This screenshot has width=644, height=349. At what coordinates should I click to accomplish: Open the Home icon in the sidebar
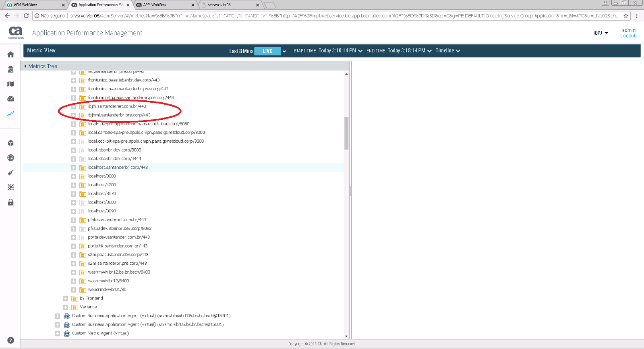point(11,54)
